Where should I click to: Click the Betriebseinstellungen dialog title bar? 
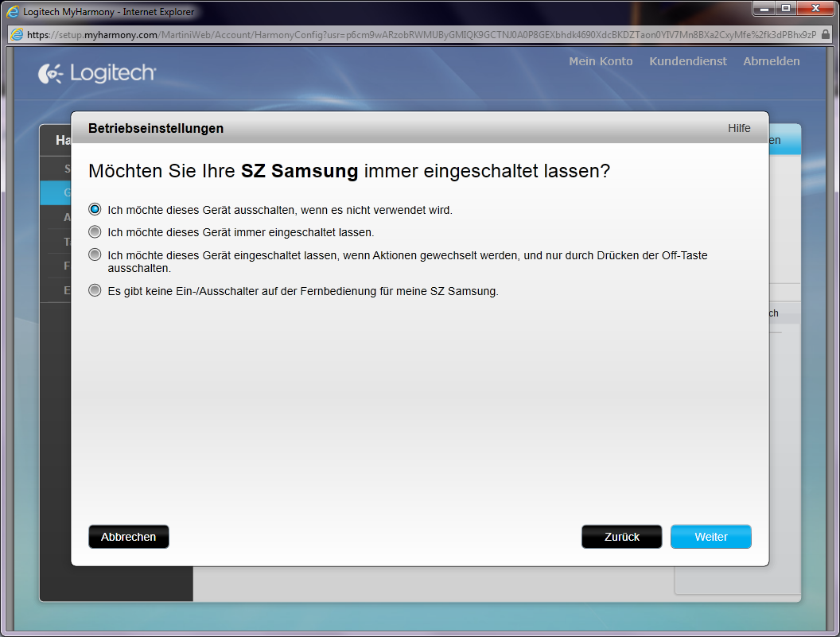pyautogui.click(x=398, y=128)
